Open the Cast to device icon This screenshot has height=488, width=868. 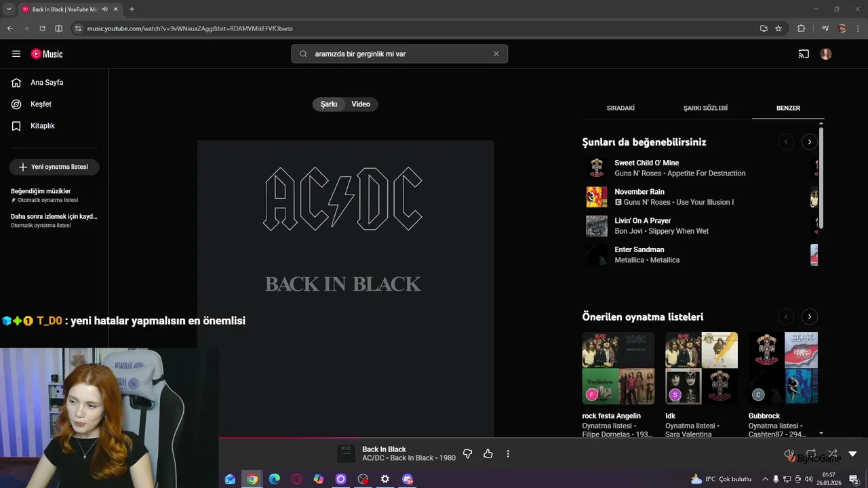point(804,54)
